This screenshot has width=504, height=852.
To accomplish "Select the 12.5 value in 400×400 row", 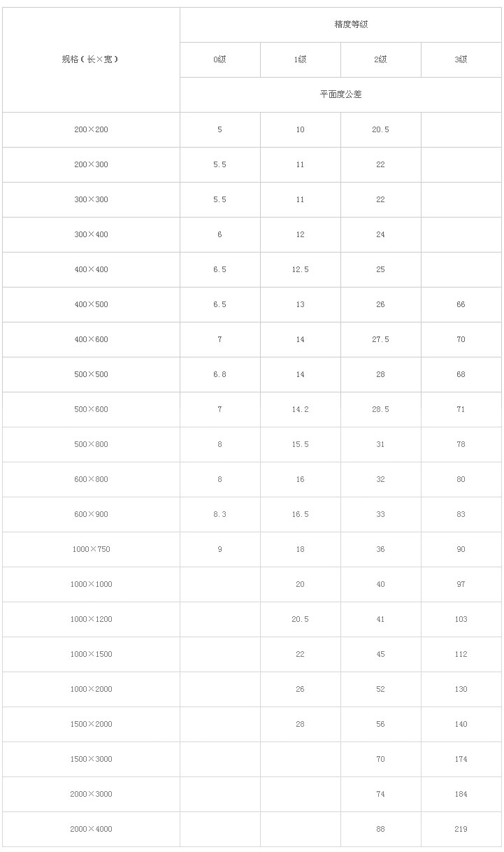I will point(301,269).
